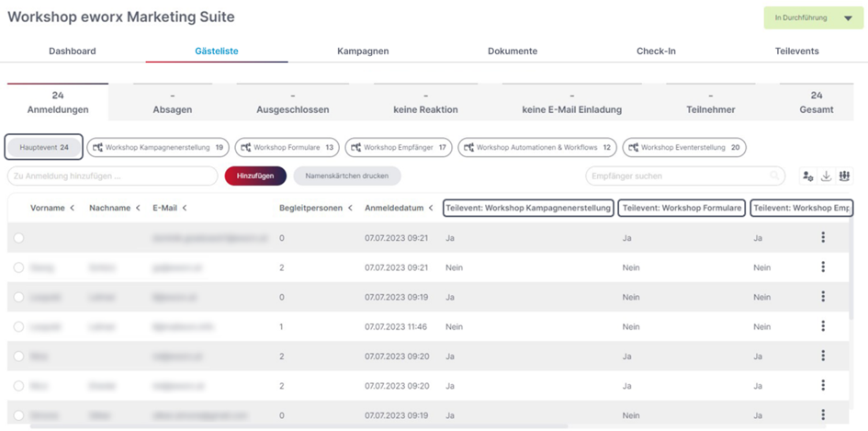Sort by Nachname column arrow

138,209
